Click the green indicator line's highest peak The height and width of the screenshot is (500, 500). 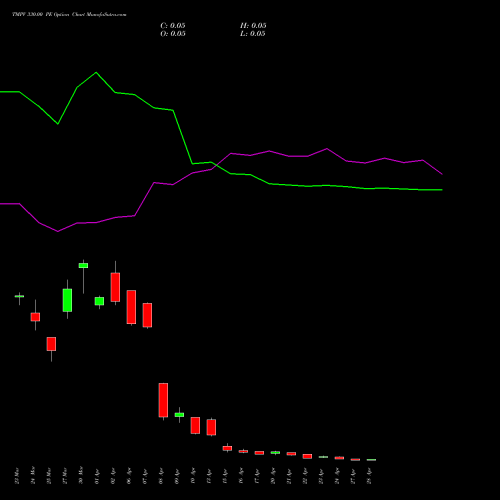pos(96,72)
